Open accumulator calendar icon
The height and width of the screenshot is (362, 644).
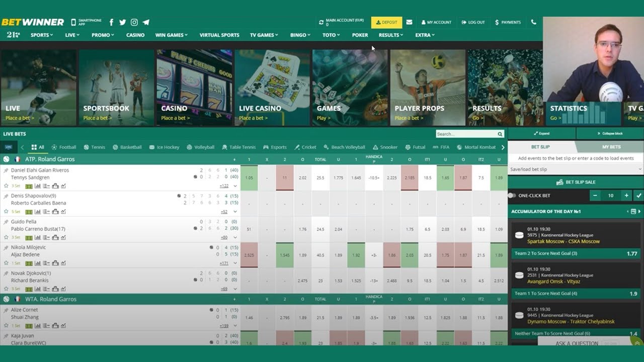pos(633,212)
